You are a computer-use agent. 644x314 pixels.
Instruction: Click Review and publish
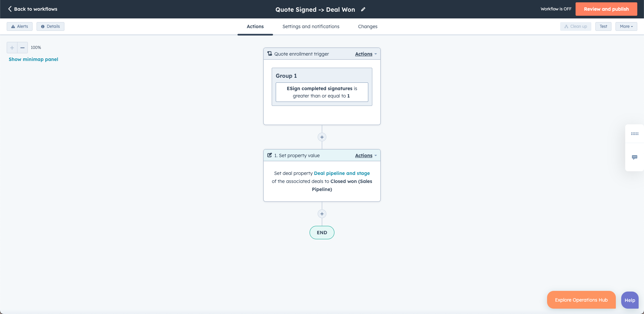click(x=606, y=9)
